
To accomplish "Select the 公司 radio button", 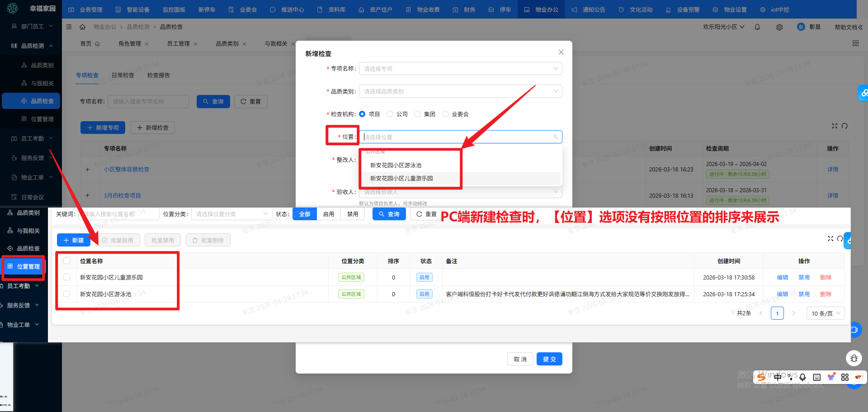I will (x=390, y=114).
